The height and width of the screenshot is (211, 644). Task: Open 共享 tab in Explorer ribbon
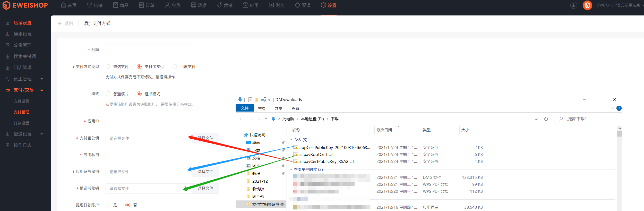279,108
